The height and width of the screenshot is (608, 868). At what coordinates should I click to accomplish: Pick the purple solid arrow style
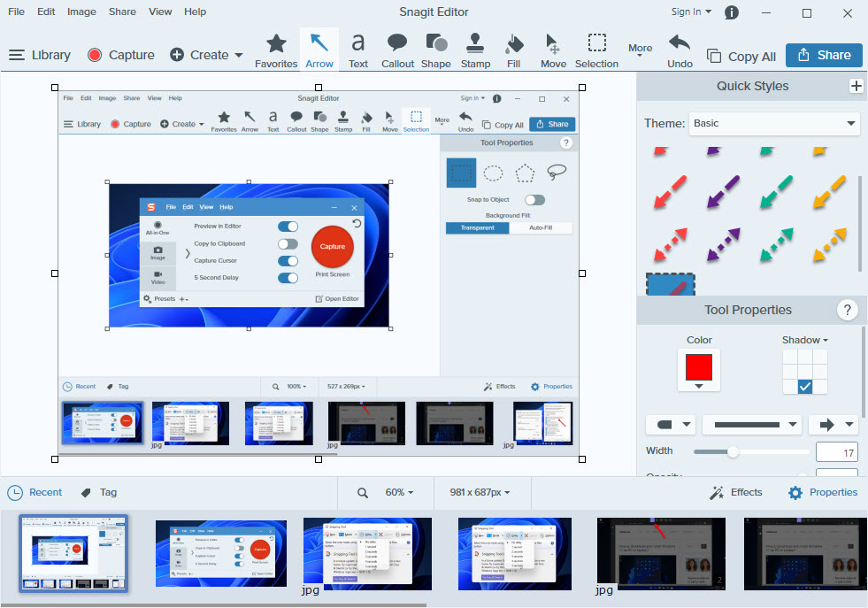[723, 191]
